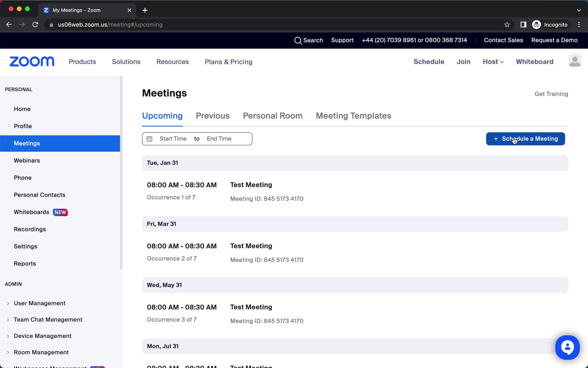Screen dimensions: 588x368
Task: Open Profile in sidebar
Action: 23,126
